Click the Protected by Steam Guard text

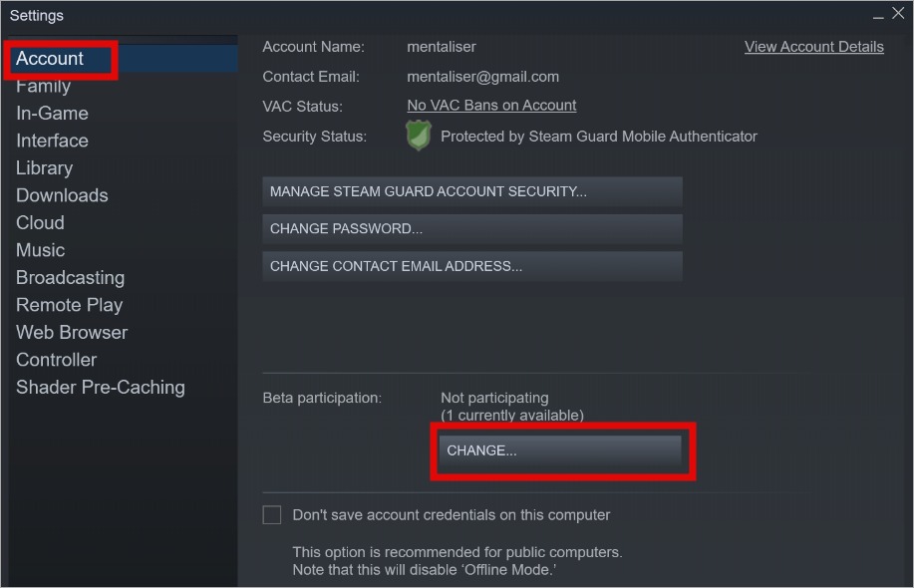[x=599, y=137]
